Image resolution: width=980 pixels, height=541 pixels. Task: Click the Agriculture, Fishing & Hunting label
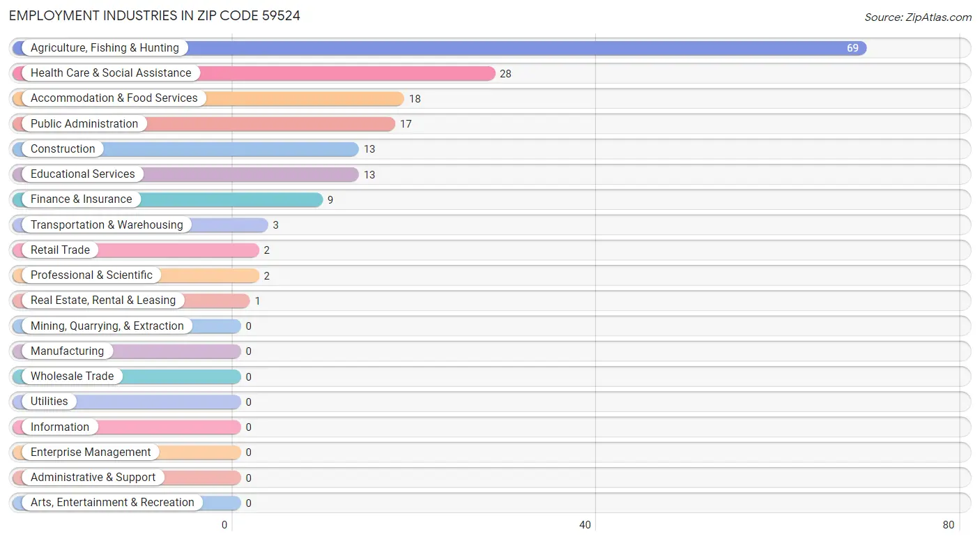pyautogui.click(x=105, y=48)
